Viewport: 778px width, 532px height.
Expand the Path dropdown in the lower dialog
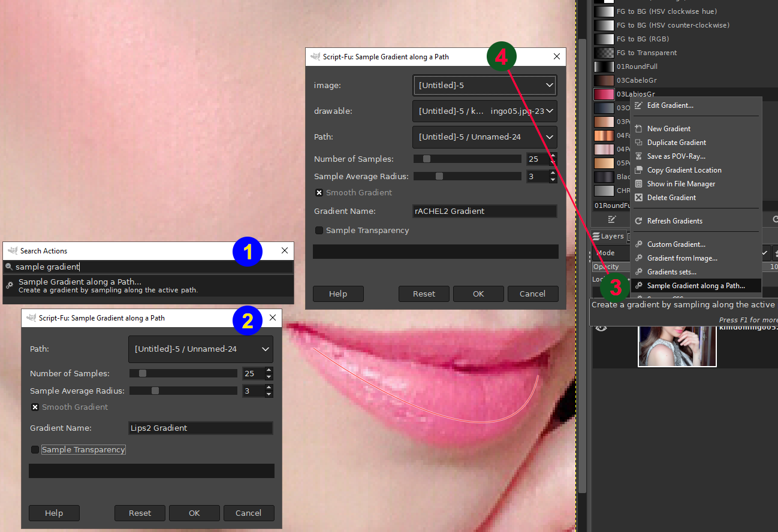click(x=201, y=349)
